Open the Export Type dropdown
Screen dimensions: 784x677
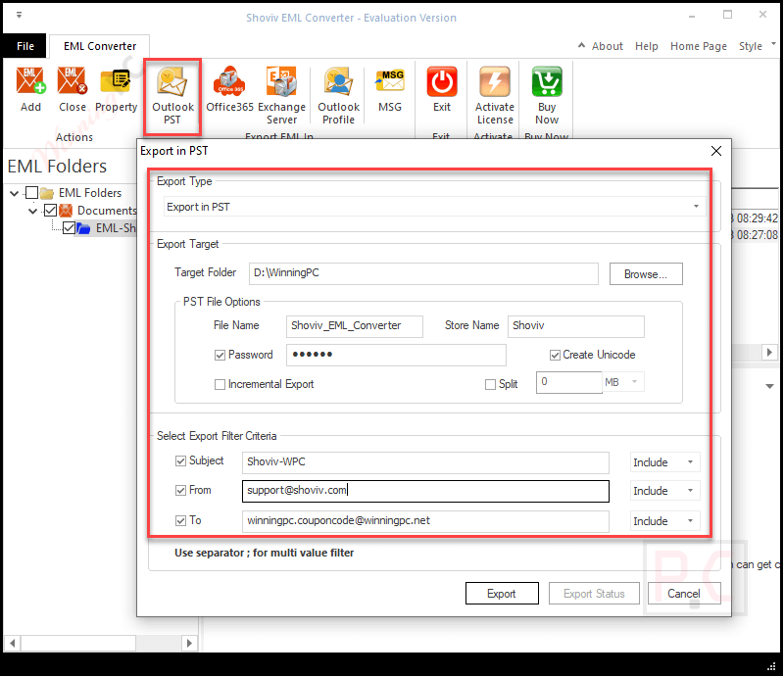coord(696,207)
